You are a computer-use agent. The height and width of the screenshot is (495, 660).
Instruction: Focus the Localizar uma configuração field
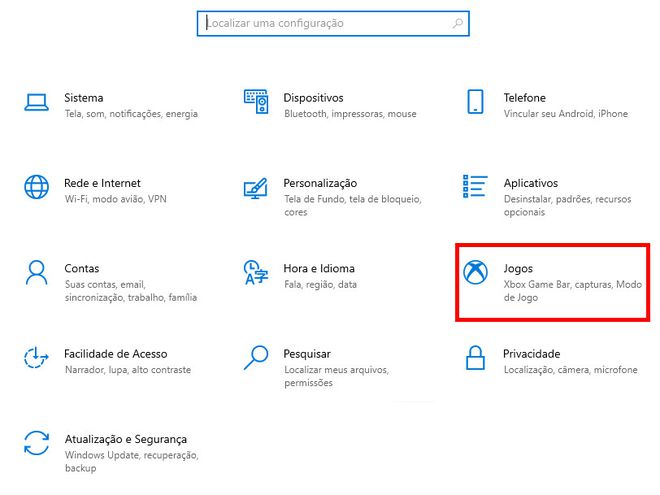click(x=333, y=24)
